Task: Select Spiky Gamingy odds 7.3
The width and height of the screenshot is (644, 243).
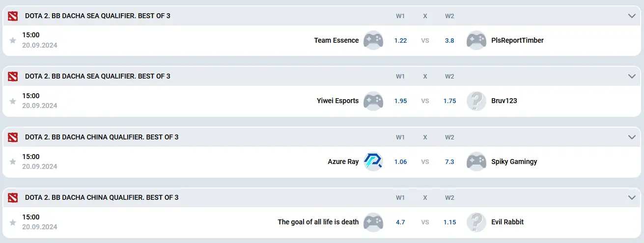Action: coord(449,162)
